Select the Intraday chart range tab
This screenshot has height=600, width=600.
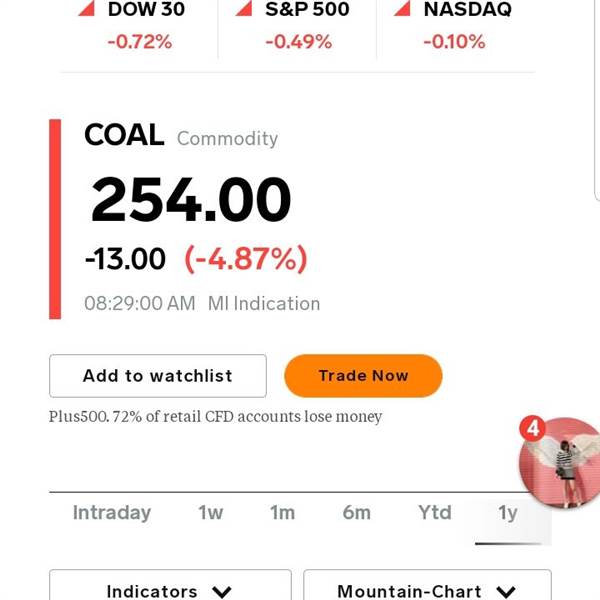click(112, 512)
